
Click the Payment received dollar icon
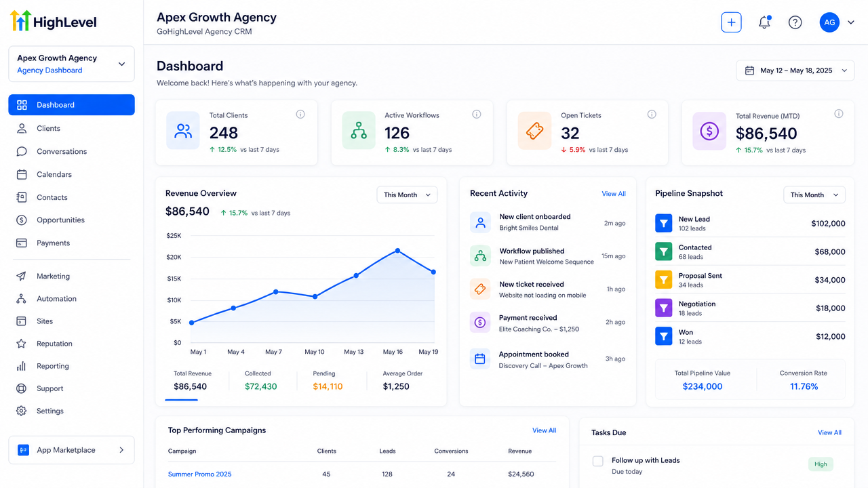pos(480,323)
